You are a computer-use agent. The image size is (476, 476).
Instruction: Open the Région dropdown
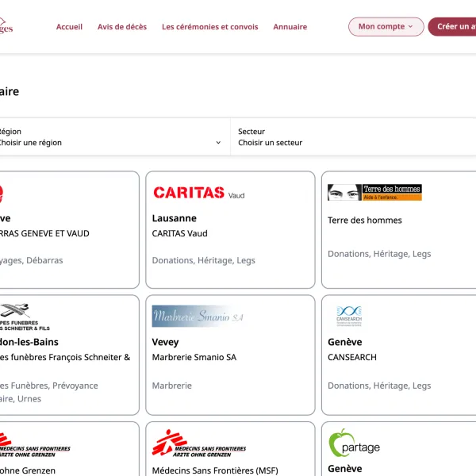(111, 137)
